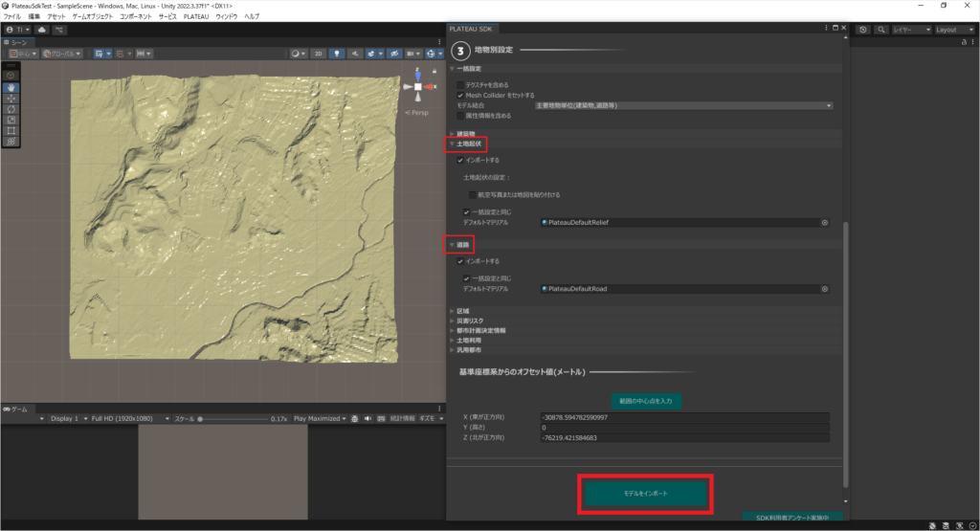Image resolution: width=980 pixels, height=531 pixels.
Task: Open the undo history icon
Action: click(x=863, y=30)
